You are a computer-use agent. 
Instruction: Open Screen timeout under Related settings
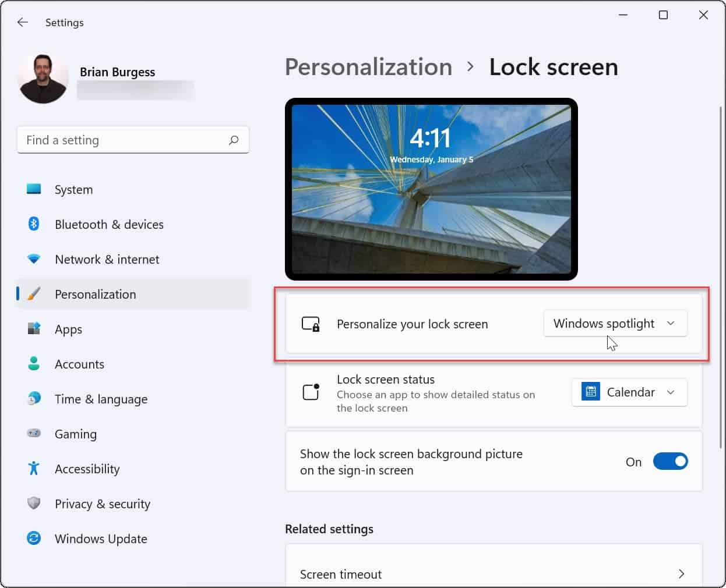[341, 574]
